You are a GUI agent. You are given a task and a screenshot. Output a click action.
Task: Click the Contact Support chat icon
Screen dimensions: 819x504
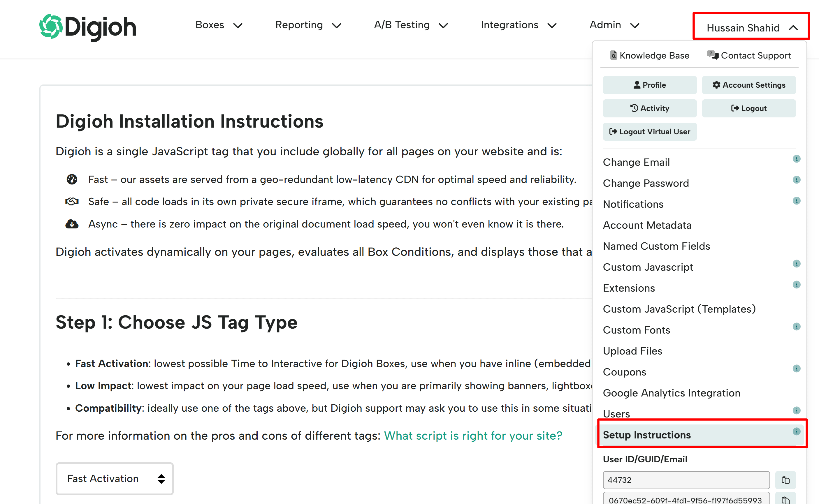pyautogui.click(x=713, y=55)
